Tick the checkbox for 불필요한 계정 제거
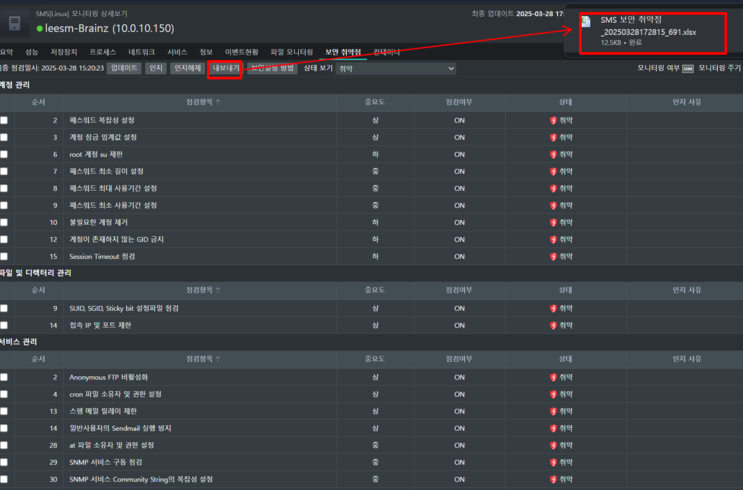 coord(5,222)
